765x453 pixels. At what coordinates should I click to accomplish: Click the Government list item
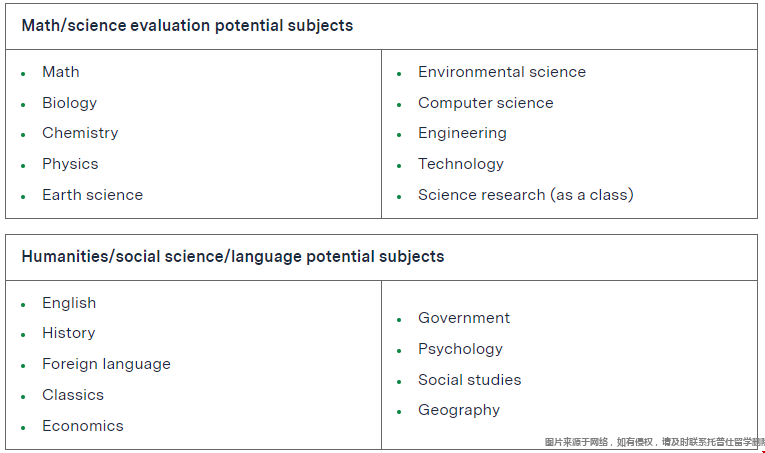click(464, 318)
